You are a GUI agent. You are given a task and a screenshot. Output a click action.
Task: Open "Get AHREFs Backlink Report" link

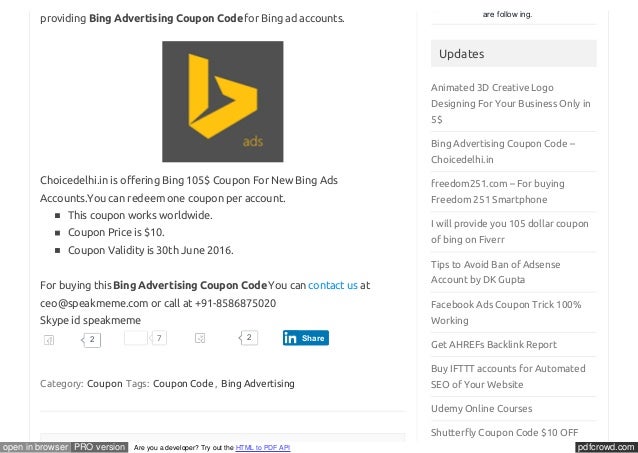494,344
